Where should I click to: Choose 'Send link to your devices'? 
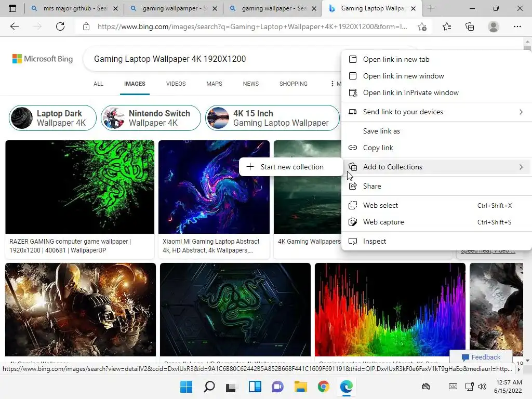pyautogui.click(x=436, y=112)
